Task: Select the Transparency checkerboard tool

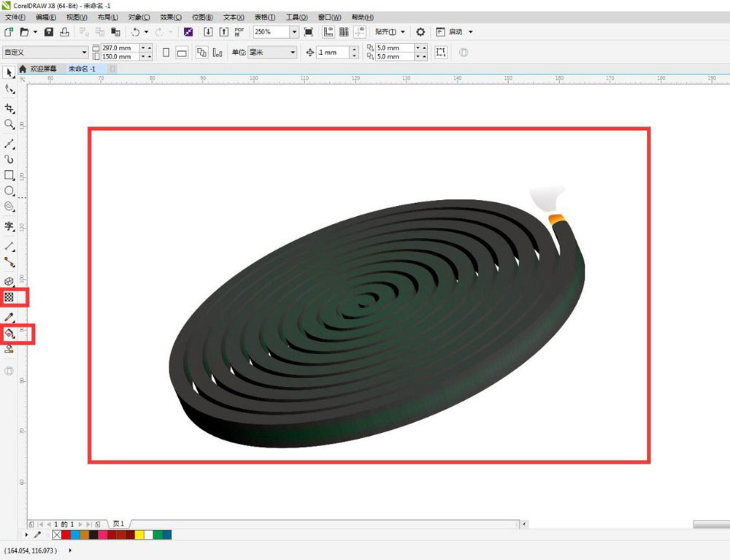Action: [x=9, y=297]
